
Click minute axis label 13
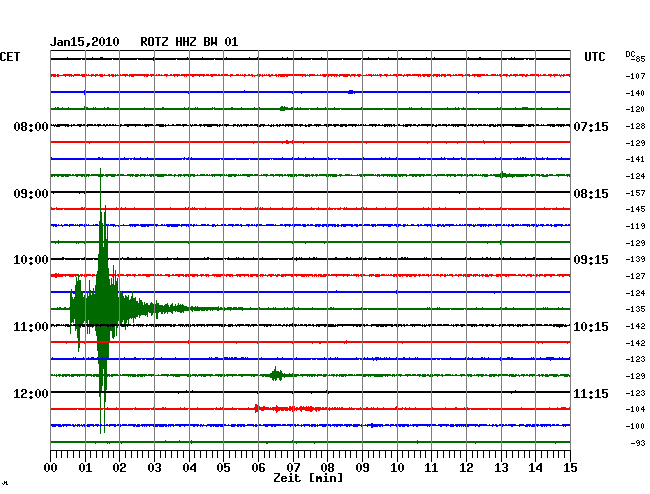coord(501,468)
